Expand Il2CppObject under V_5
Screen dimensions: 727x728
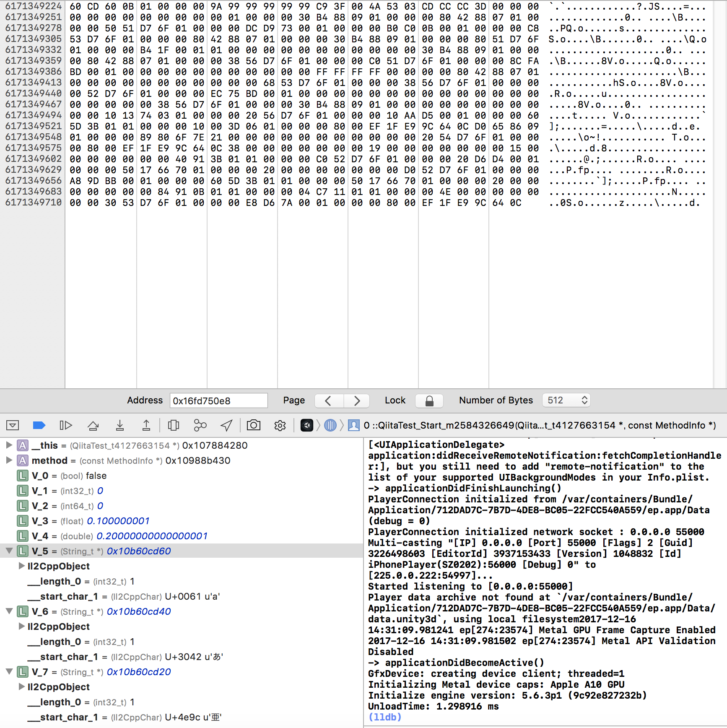click(22, 566)
